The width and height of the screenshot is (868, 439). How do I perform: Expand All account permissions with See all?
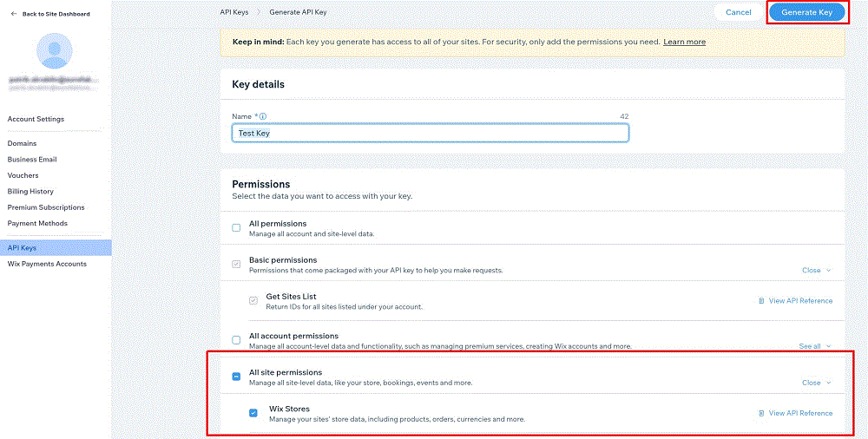coord(814,346)
